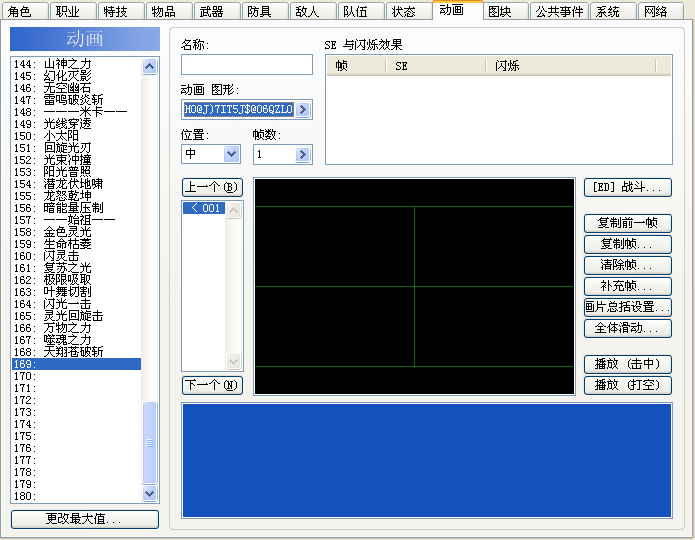Viewport: 695px width, 540px height.
Task: Switch to the 物品 tab
Action: pyautogui.click(x=169, y=11)
